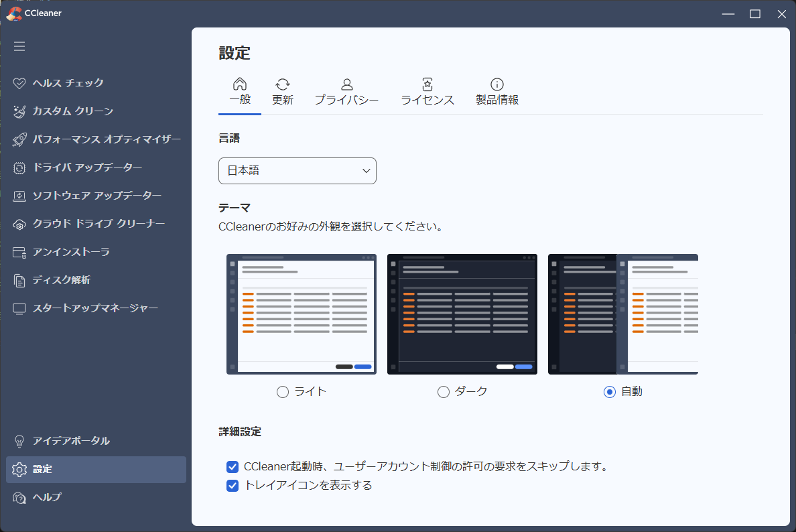Click the monitor icon beside スタートアップマネージャー

19,309
